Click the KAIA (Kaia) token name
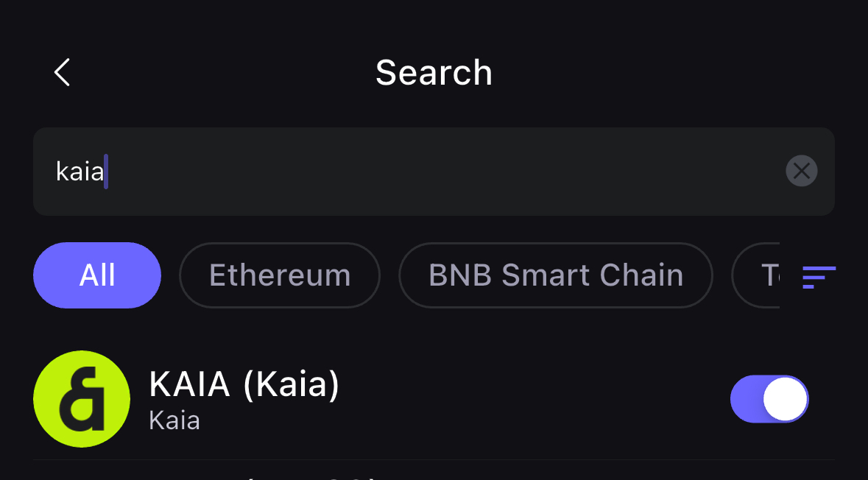 (244, 384)
